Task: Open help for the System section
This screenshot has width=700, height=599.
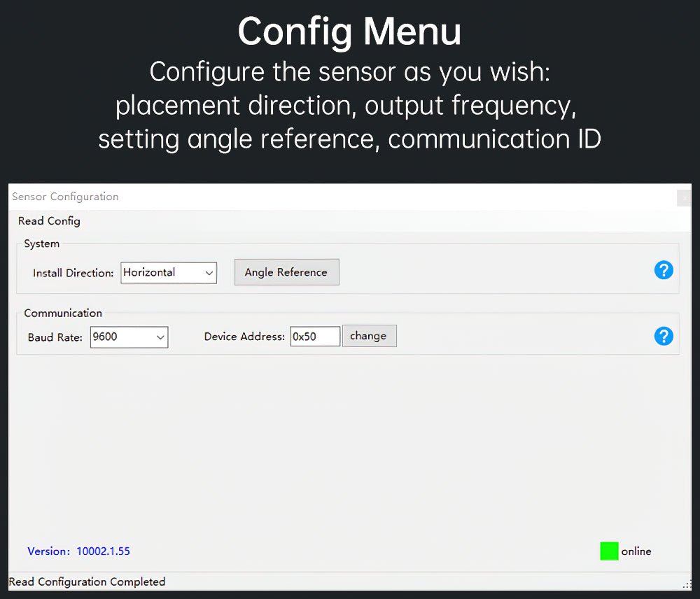Action: click(663, 270)
